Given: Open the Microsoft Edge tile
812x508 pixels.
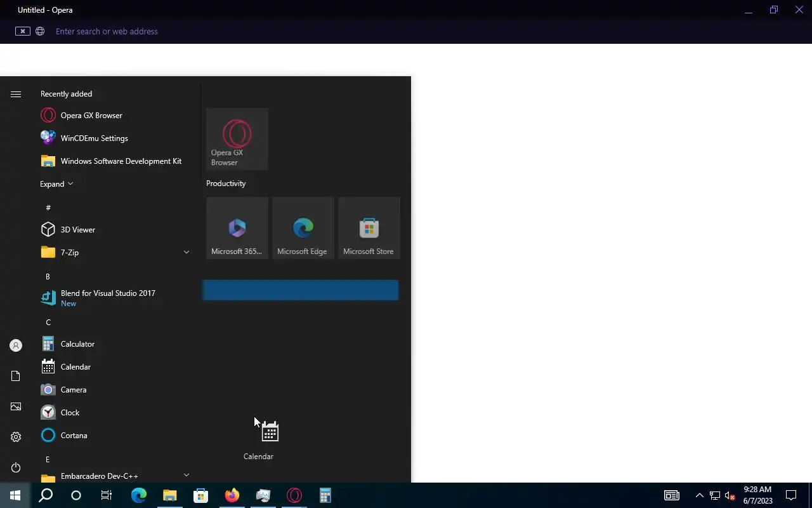Looking at the screenshot, I should [x=303, y=228].
